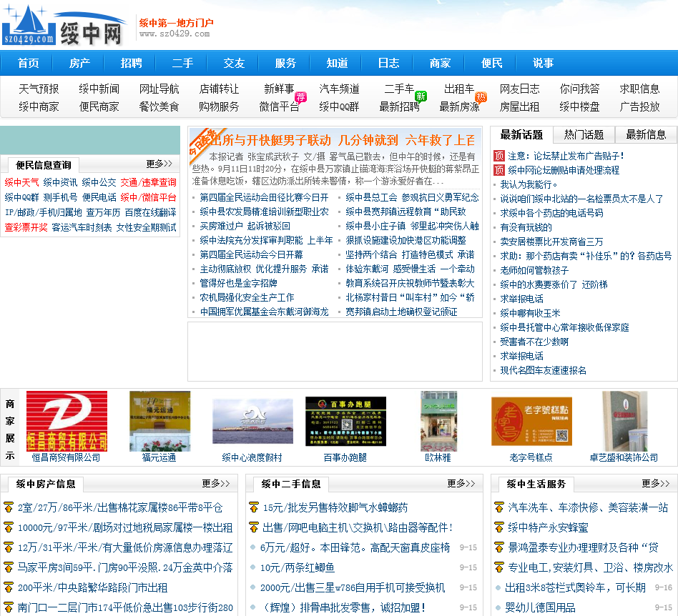Open 招聘 in main navigation
This screenshot has width=678, height=616.
(132, 63)
